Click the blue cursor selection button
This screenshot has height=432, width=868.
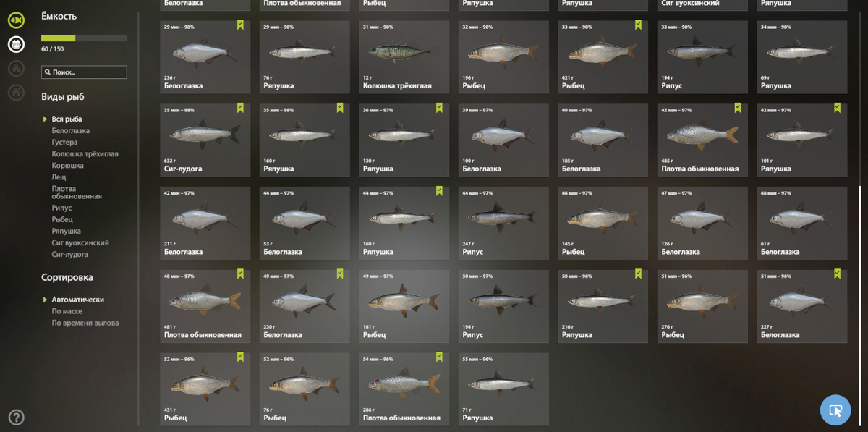835,410
